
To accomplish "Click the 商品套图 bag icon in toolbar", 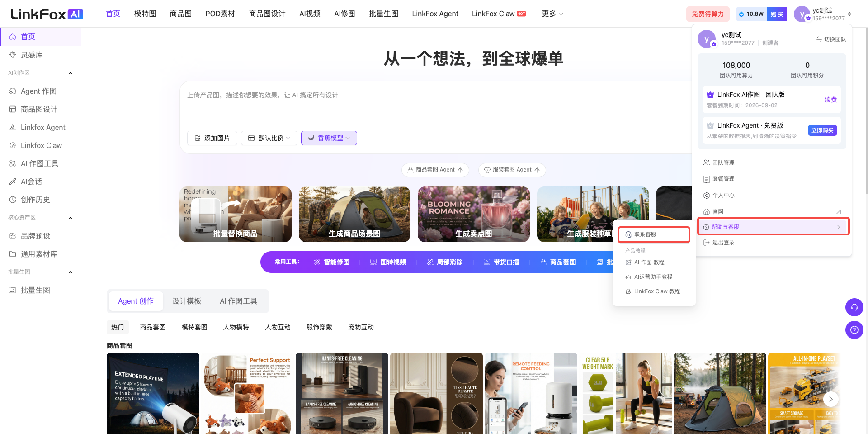I will coord(543,262).
